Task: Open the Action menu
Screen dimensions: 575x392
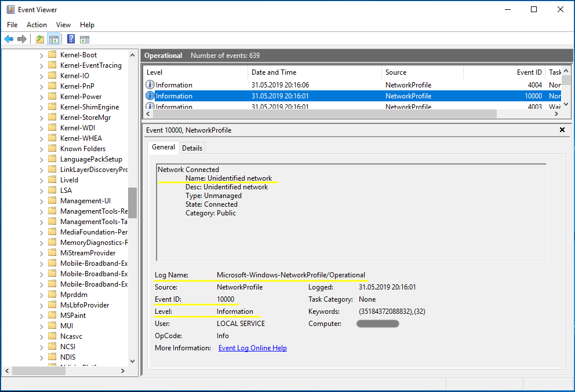Action: tap(37, 25)
